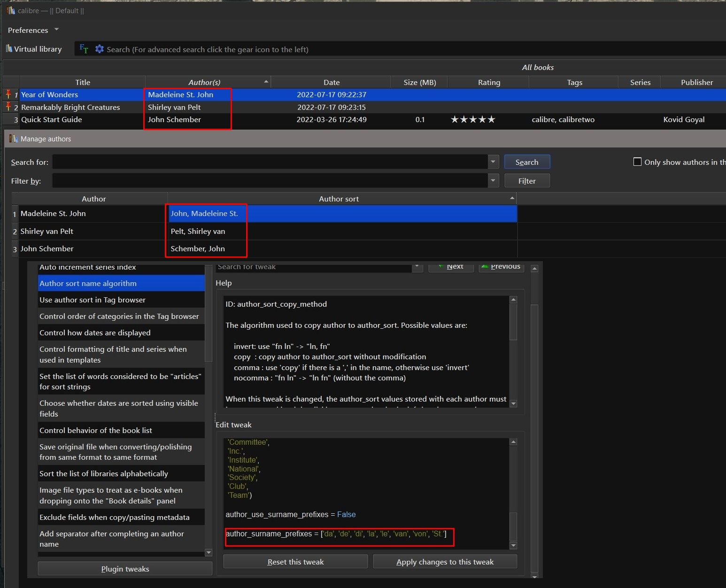Image resolution: width=726 pixels, height=588 pixels.
Task: Click the pin marker on Remarkably Bright Creatures row
Action: [x=8, y=107]
